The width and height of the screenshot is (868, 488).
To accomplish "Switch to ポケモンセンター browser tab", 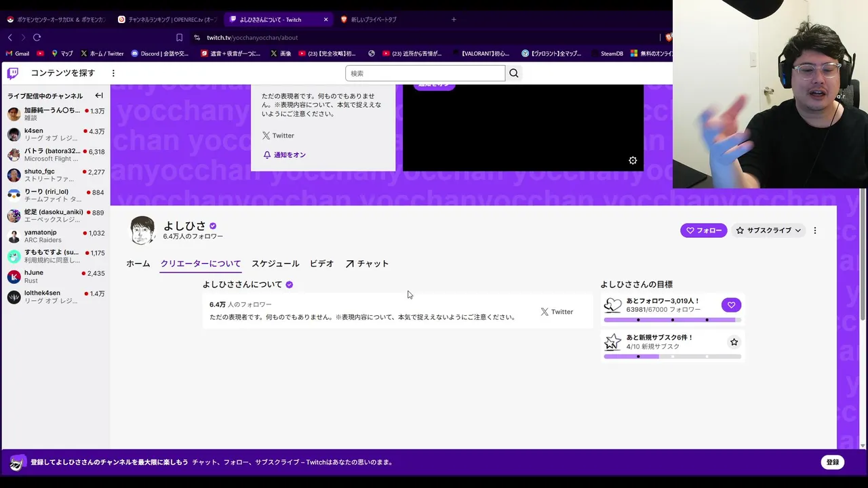I will tap(56, 20).
